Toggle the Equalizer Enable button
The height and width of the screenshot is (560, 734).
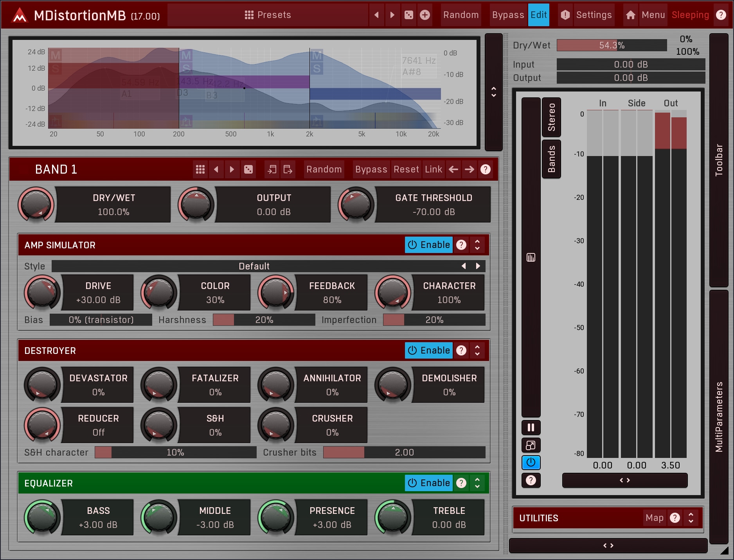coord(429,483)
